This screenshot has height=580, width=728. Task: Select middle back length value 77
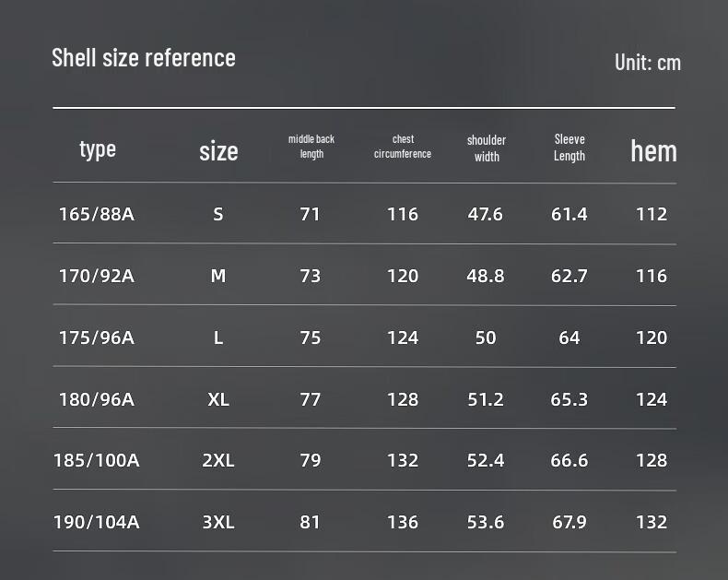[311, 399]
